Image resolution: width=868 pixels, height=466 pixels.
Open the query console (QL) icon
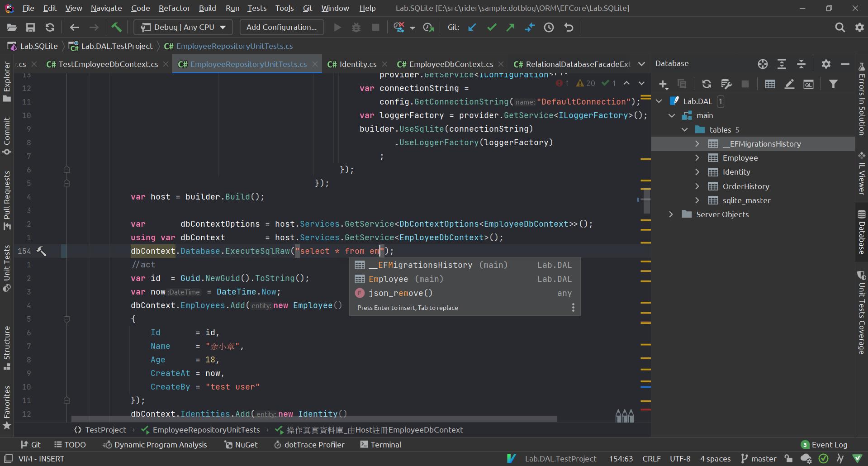(809, 84)
